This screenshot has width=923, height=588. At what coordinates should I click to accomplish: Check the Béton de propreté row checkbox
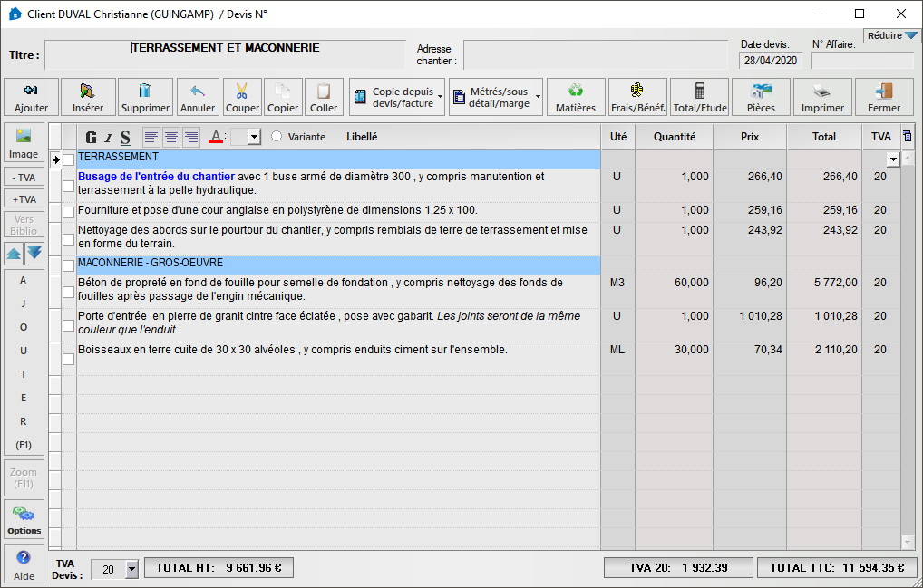click(x=69, y=293)
